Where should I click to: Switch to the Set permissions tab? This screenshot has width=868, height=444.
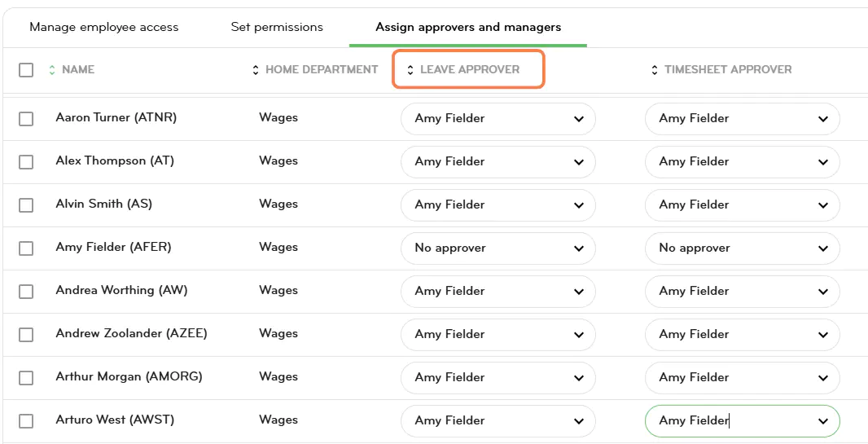(277, 27)
